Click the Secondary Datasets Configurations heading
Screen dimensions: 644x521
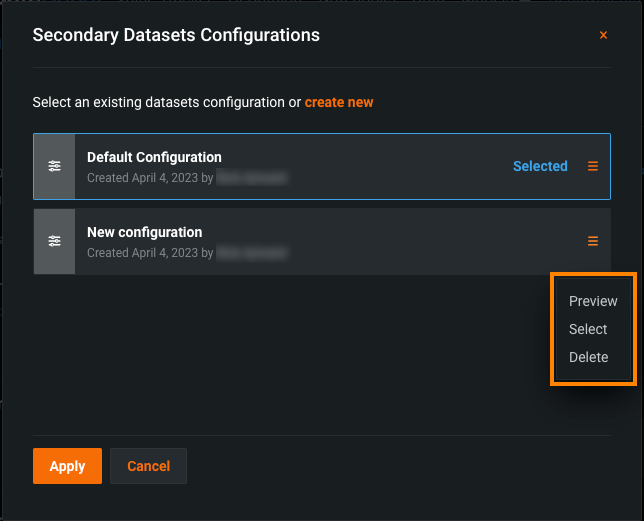[176, 35]
